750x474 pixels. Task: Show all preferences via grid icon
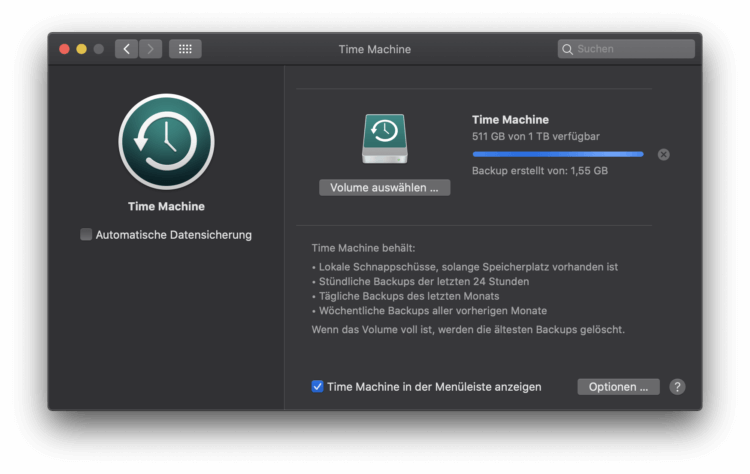pos(185,49)
